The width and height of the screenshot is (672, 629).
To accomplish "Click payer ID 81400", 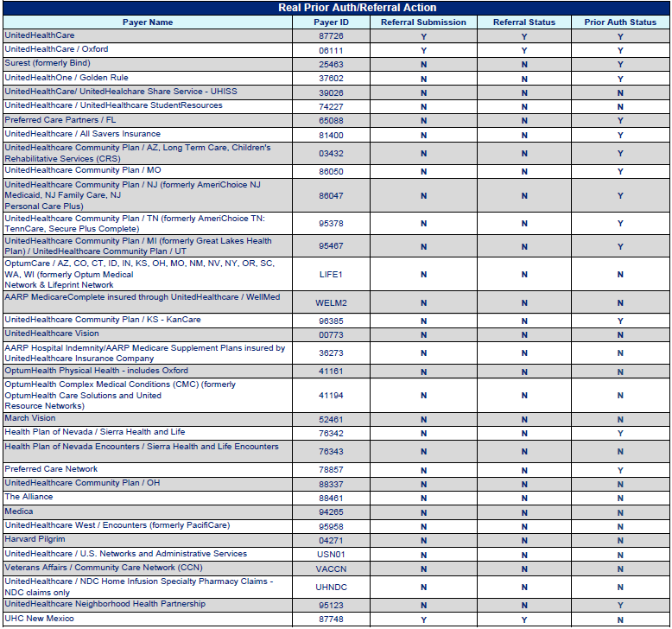I will [331, 135].
